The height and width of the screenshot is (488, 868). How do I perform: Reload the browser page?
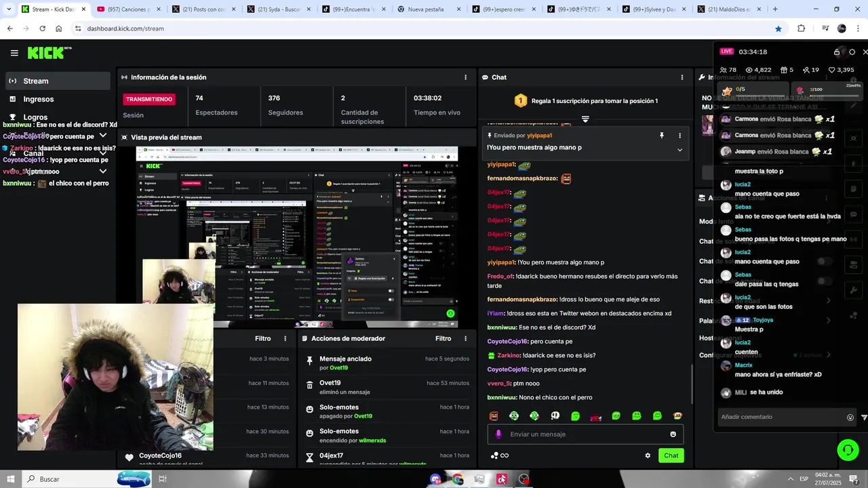tap(42, 28)
